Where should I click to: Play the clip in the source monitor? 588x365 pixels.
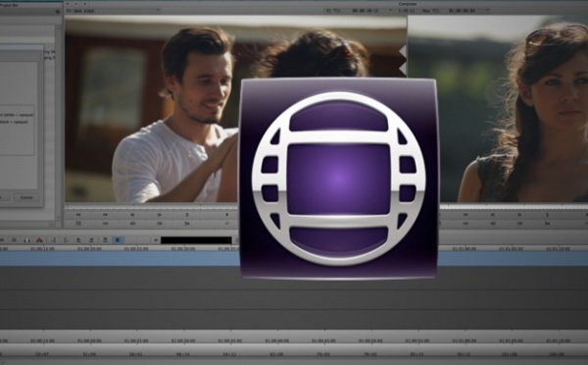click(227, 215)
